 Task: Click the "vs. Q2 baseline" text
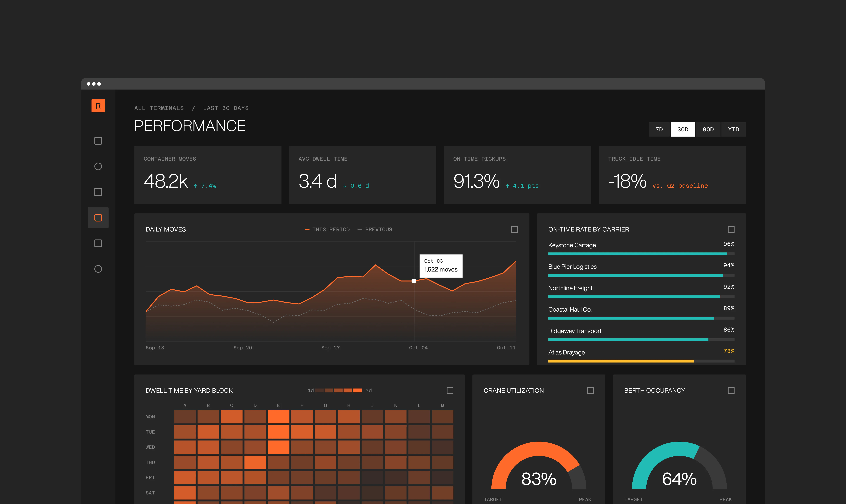(680, 186)
